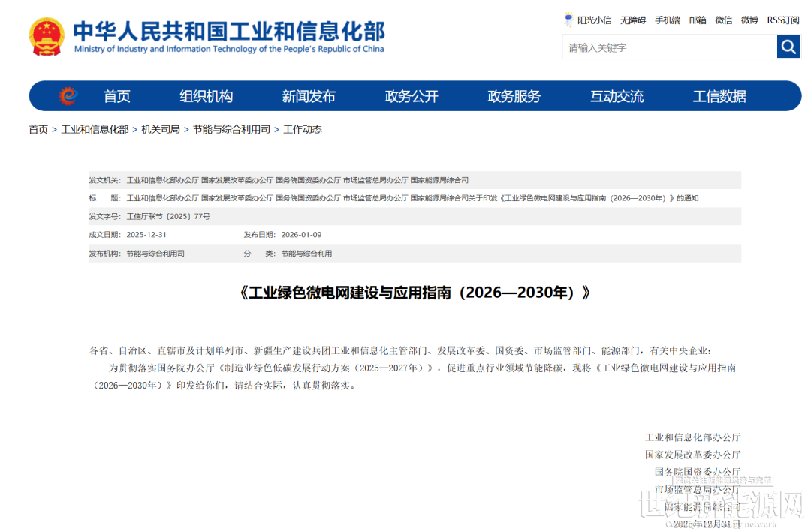Select the 互动交流 menu item
Viewport: 811px width, 532px height.
(x=617, y=96)
